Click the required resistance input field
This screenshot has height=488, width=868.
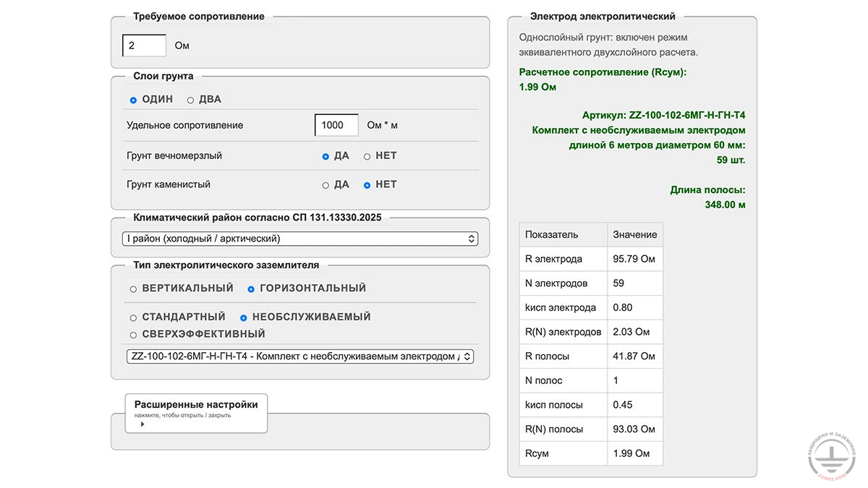click(144, 45)
